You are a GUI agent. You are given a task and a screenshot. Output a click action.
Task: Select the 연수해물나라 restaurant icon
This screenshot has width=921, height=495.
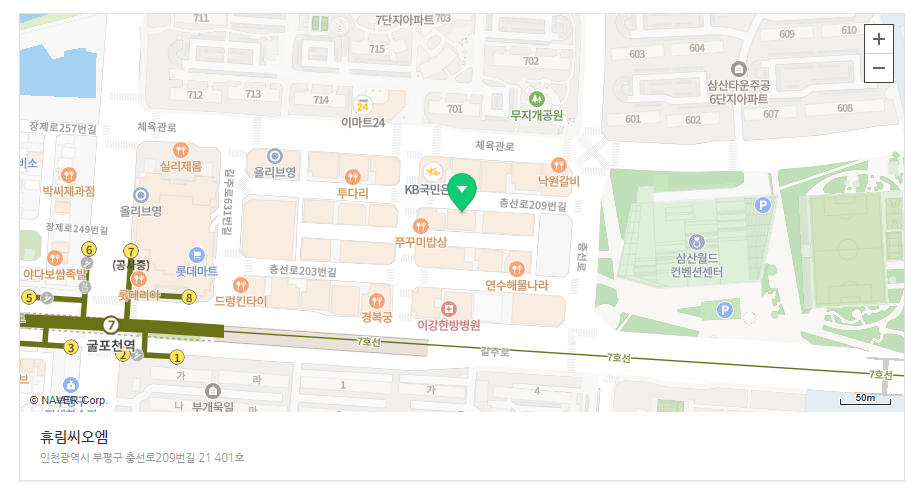pyautogui.click(x=516, y=269)
